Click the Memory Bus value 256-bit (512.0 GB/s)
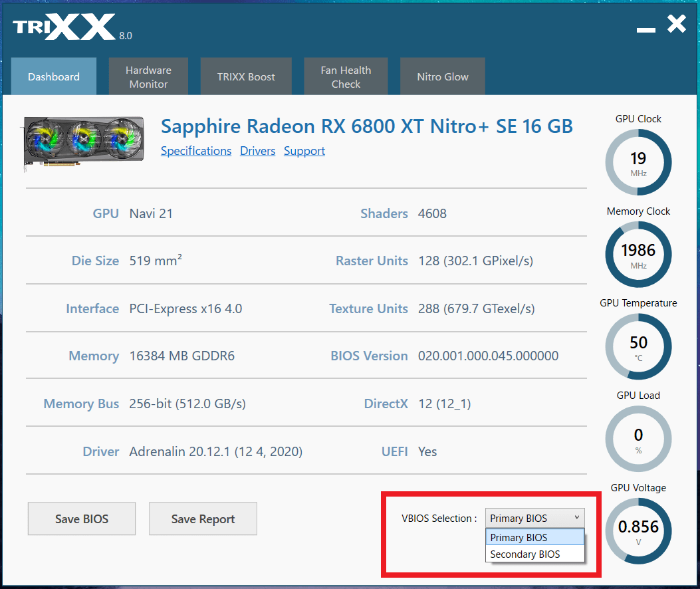The width and height of the screenshot is (700, 589). pyautogui.click(x=187, y=404)
